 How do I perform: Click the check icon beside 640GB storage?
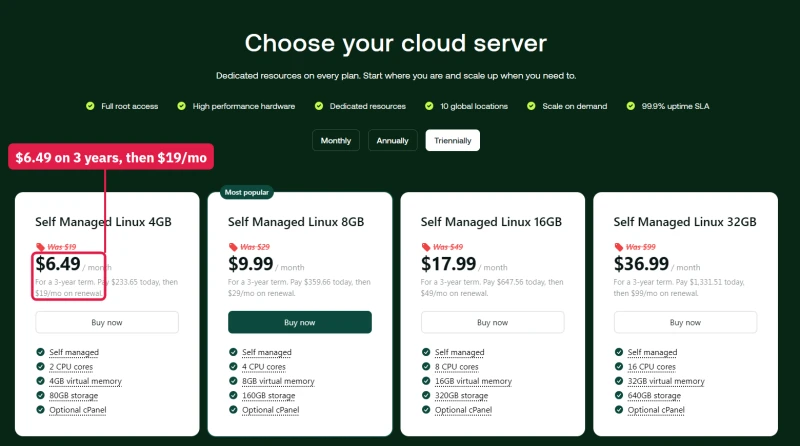click(x=619, y=395)
